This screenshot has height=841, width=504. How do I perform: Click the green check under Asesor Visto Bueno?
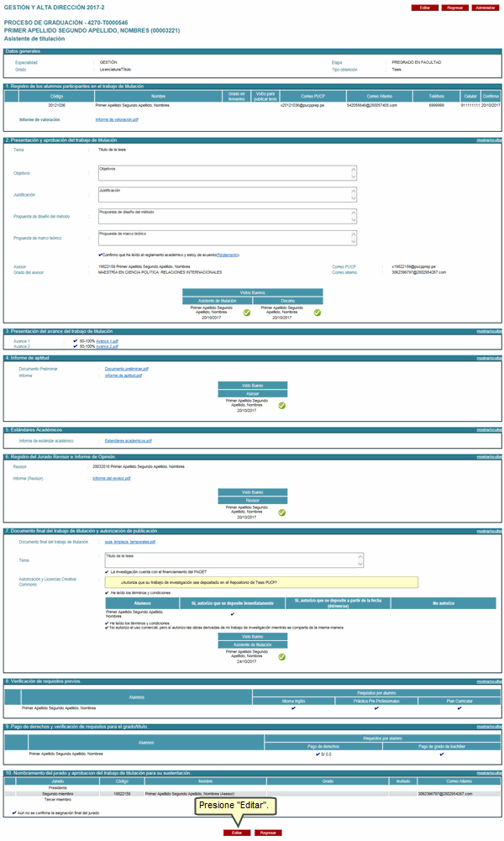click(282, 406)
